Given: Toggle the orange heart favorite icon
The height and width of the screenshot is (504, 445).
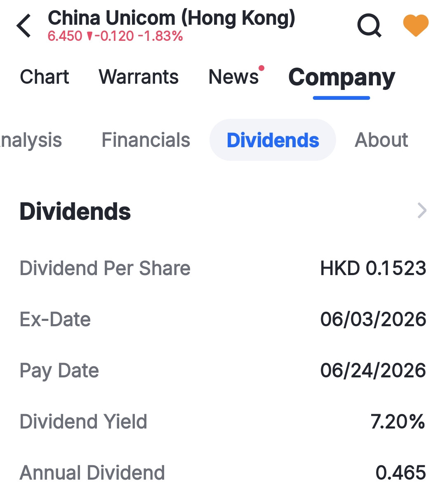Looking at the screenshot, I should [x=416, y=25].
